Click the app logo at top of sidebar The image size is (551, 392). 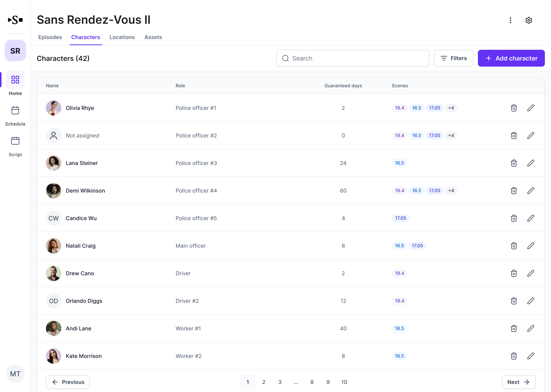click(x=15, y=20)
